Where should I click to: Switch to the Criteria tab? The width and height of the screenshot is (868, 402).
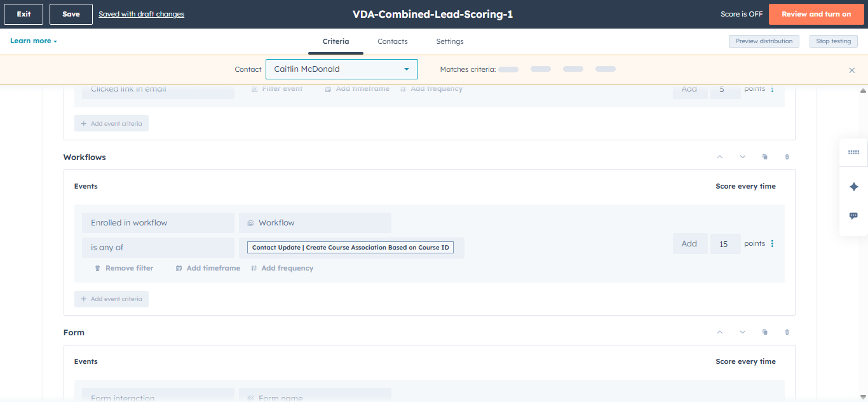tap(336, 41)
